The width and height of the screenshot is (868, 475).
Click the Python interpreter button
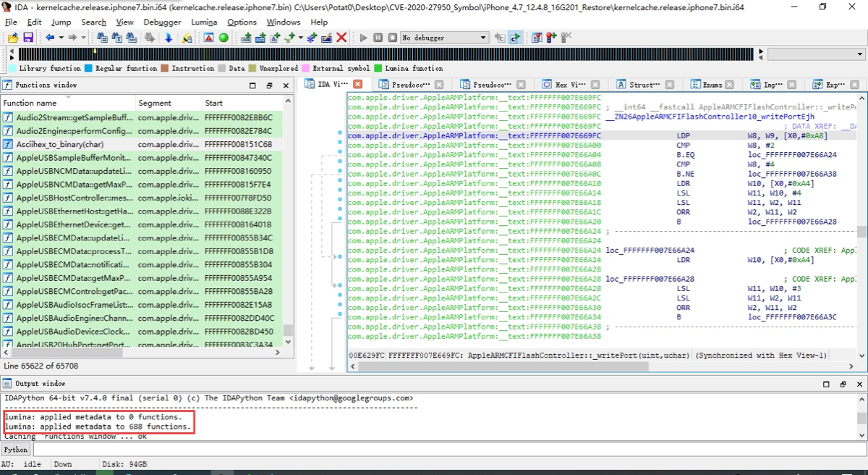tap(16, 450)
